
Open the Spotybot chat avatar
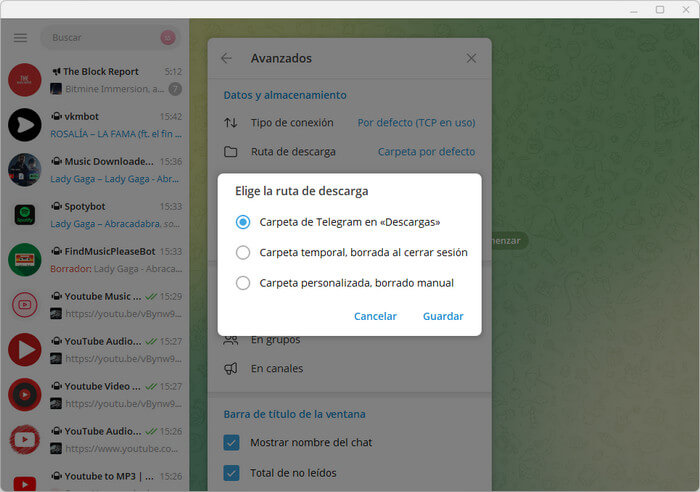tap(25, 215)
